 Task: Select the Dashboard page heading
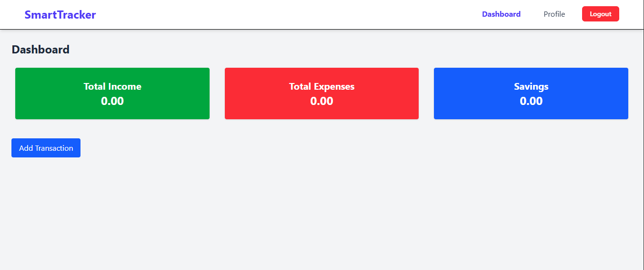click(40, 49)
